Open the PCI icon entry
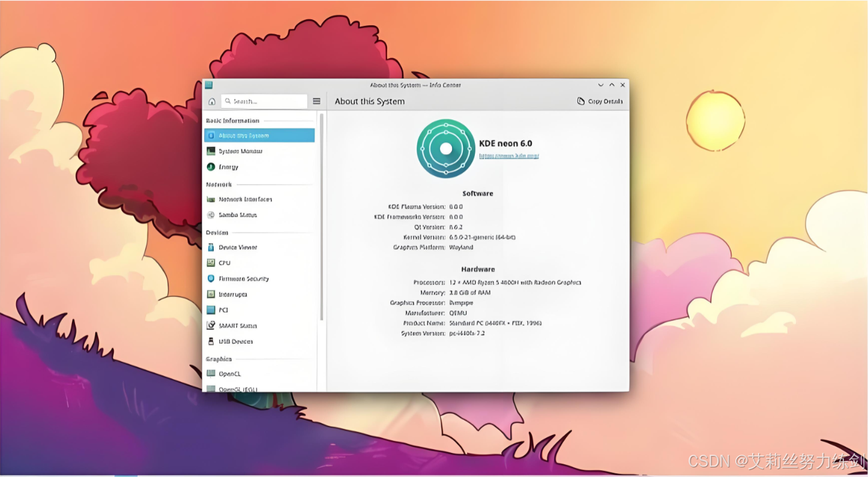 (211, 310)
